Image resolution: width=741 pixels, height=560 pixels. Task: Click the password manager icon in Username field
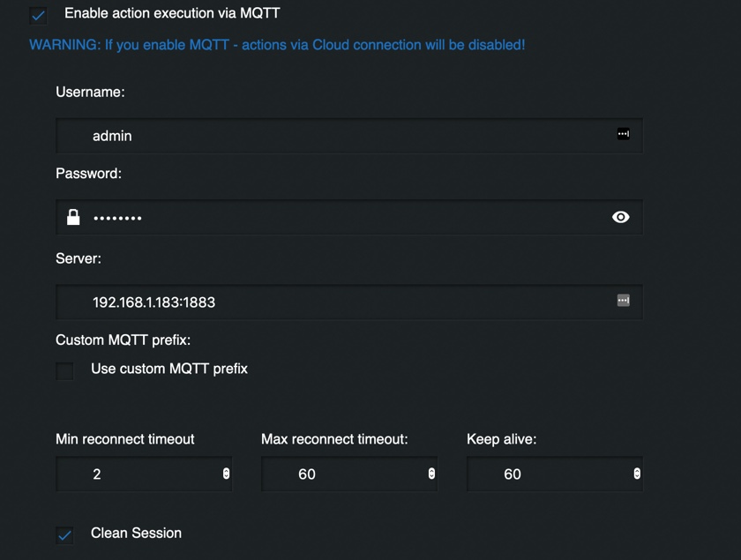(624, 134)
